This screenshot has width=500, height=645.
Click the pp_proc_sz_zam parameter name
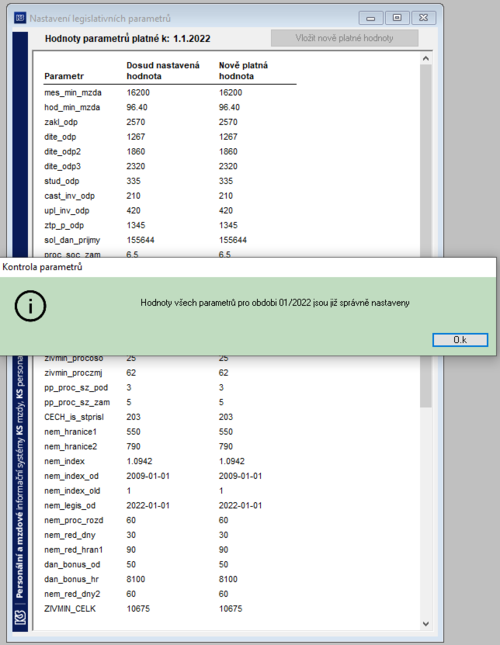(x=77, y=403)
